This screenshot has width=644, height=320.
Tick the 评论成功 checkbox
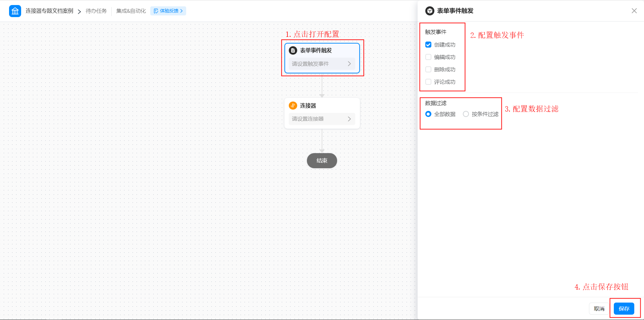[x=428, y=82]
